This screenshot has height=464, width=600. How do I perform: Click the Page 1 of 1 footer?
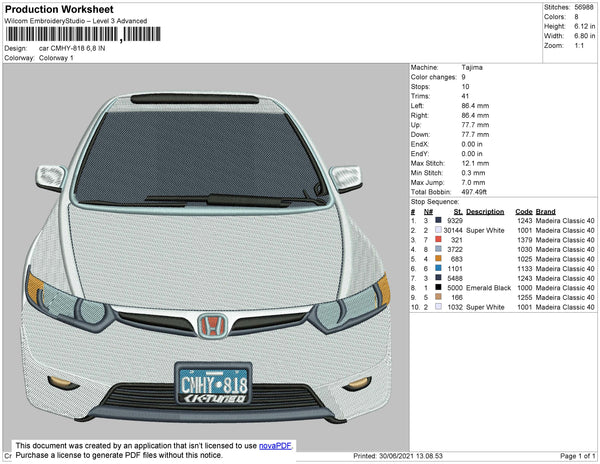pyautogui.click(x=578, y=456)
